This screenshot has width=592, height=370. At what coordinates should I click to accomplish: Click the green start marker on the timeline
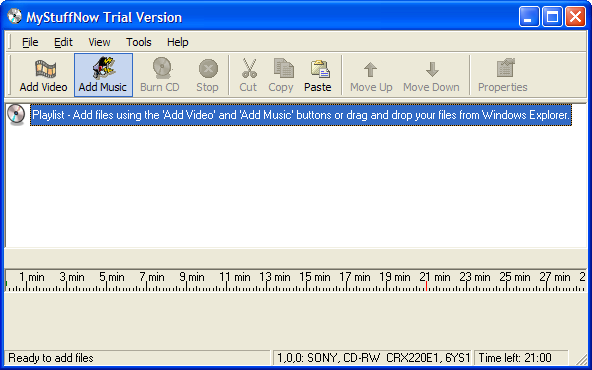coord(6,284)
